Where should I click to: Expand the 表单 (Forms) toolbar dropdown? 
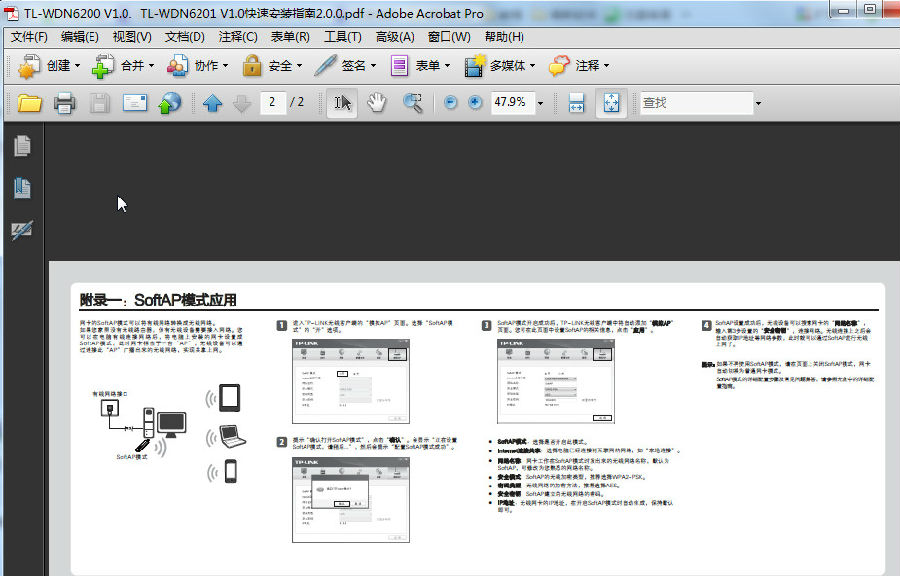point(447,66)
